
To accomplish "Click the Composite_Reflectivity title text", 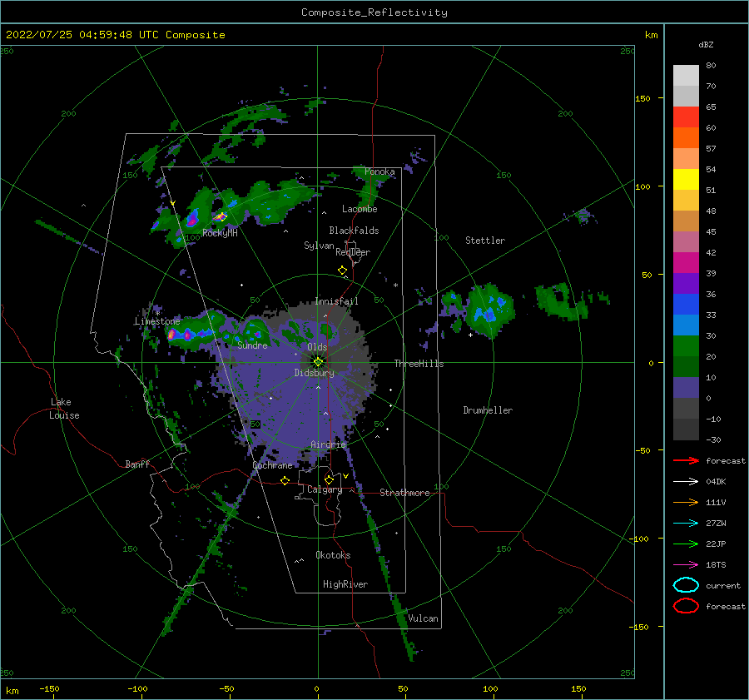I will coord(374,12).
